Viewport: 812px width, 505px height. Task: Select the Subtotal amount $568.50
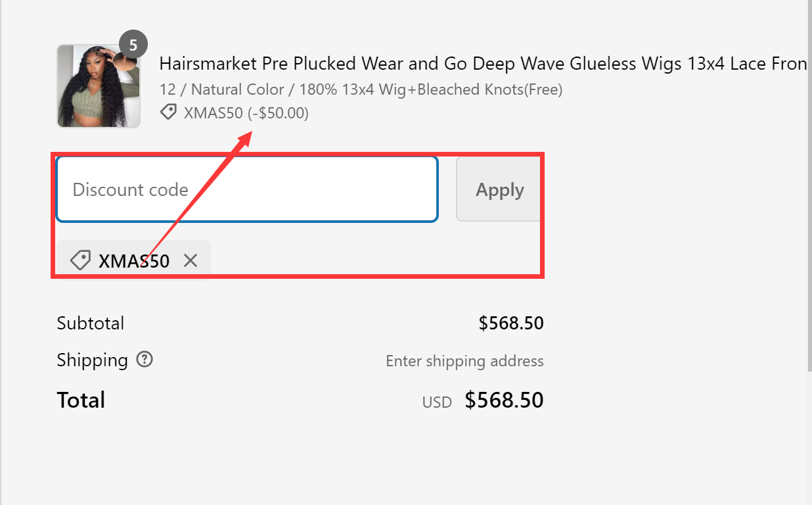(511, 323)
